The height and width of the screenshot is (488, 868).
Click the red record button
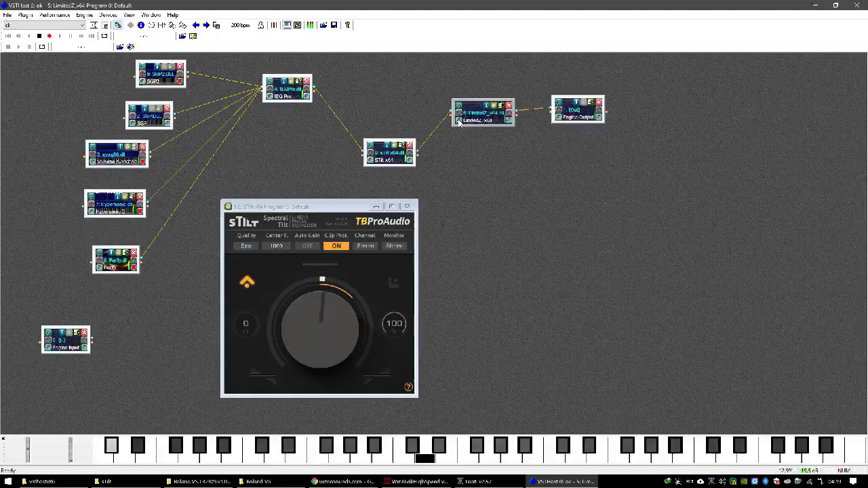point(50,36)
